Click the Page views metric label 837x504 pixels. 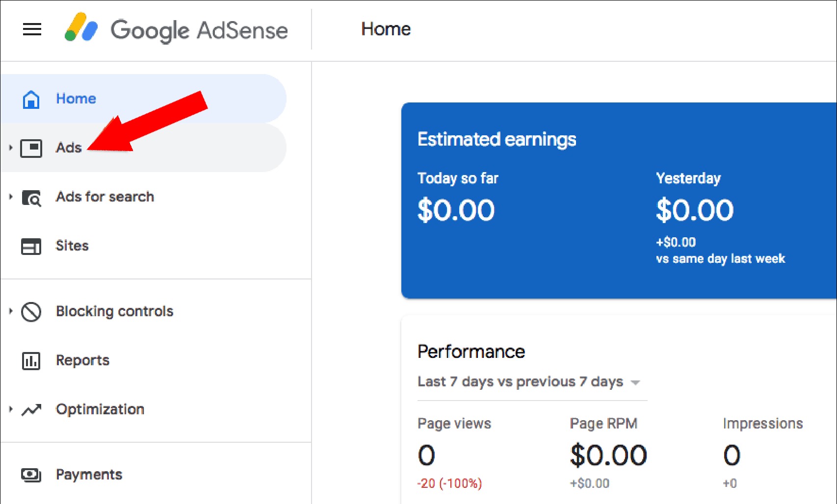pyautogui.click(x=454, y=424)
